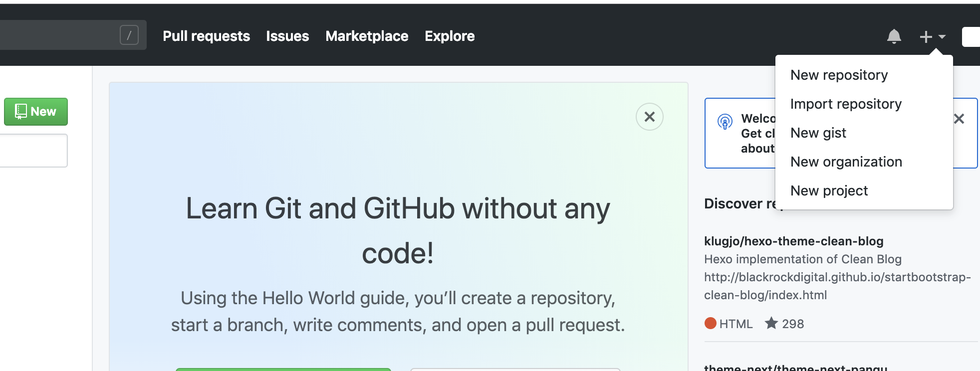Open klugjo/hexo-theme-clean-blog repository link
Image resolution: width=980 pixels, height=371 pixels.
click(x=793, y=241)
